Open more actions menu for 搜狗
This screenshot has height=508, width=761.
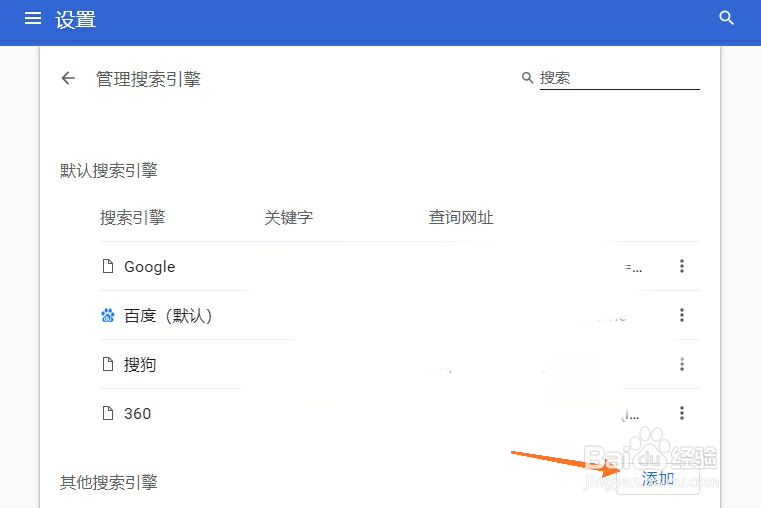tap(682, 364)
